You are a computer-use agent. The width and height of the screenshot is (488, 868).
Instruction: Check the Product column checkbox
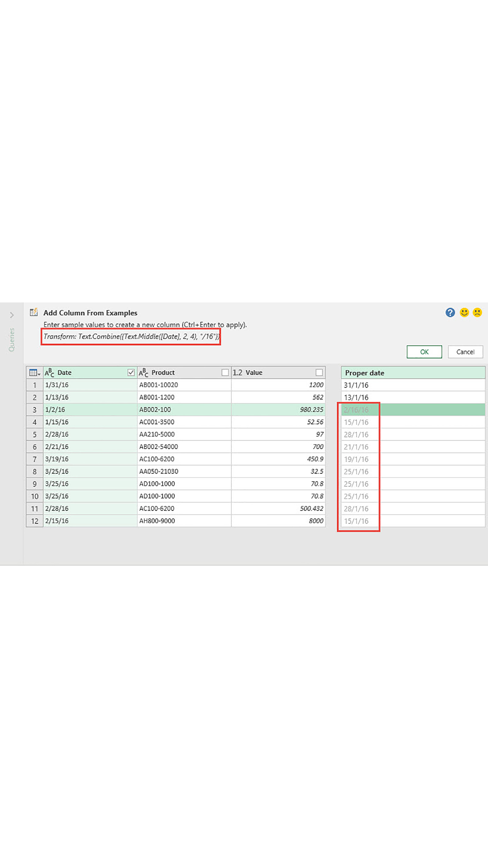point(225,372)
